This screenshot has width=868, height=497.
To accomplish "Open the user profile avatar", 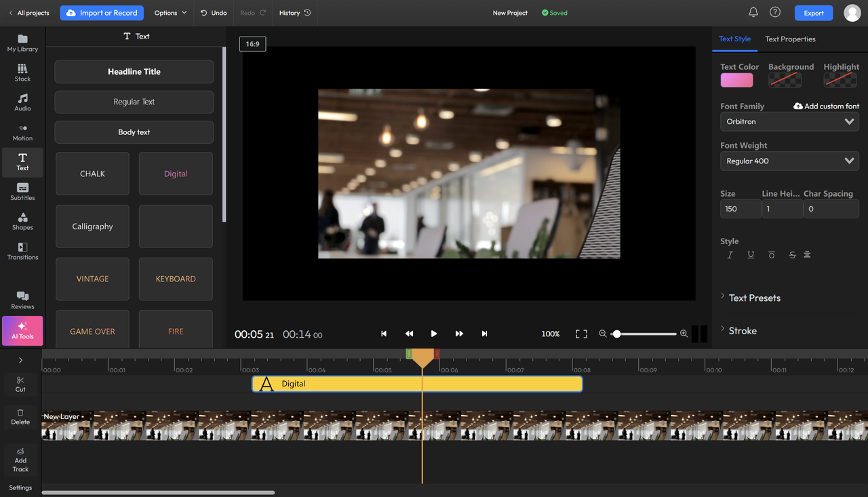I will (x=852, y=12).
